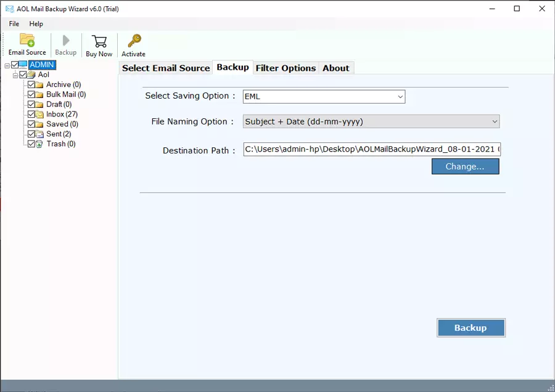Select the Sent (2) folder label

(59, 134)
